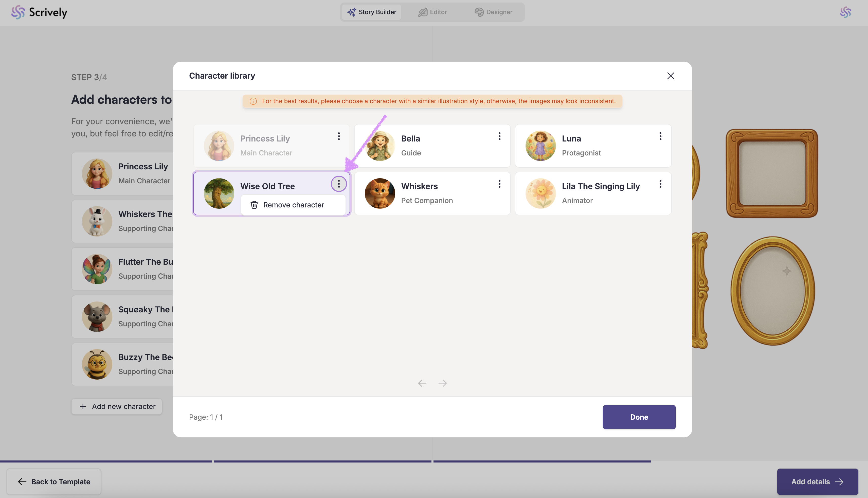The width and height of the screenshot is (868, 498).
Task: Click Remove character menu entry
Action: 293,205
